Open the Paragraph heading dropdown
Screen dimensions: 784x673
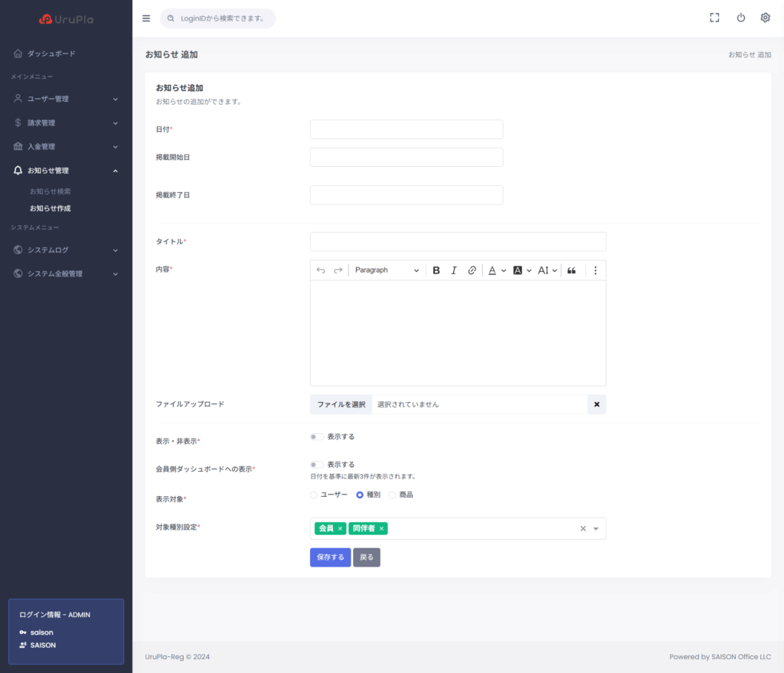(387, 270)
